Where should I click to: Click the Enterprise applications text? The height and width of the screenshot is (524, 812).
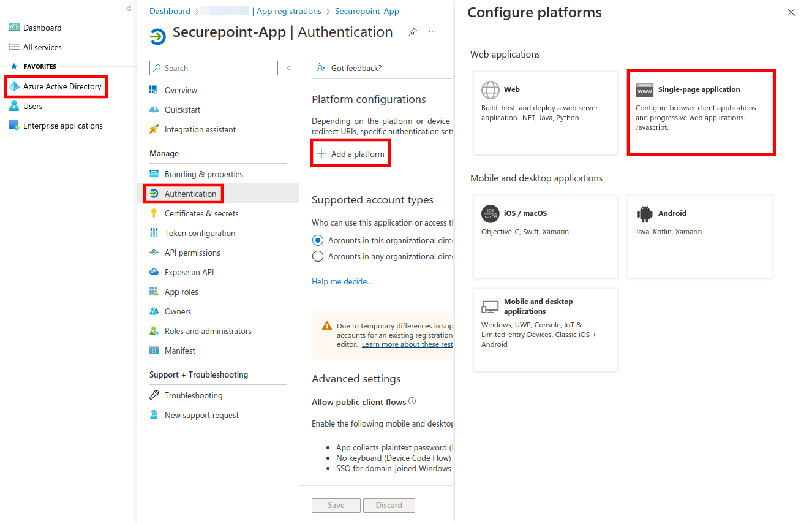pos(63,126)
